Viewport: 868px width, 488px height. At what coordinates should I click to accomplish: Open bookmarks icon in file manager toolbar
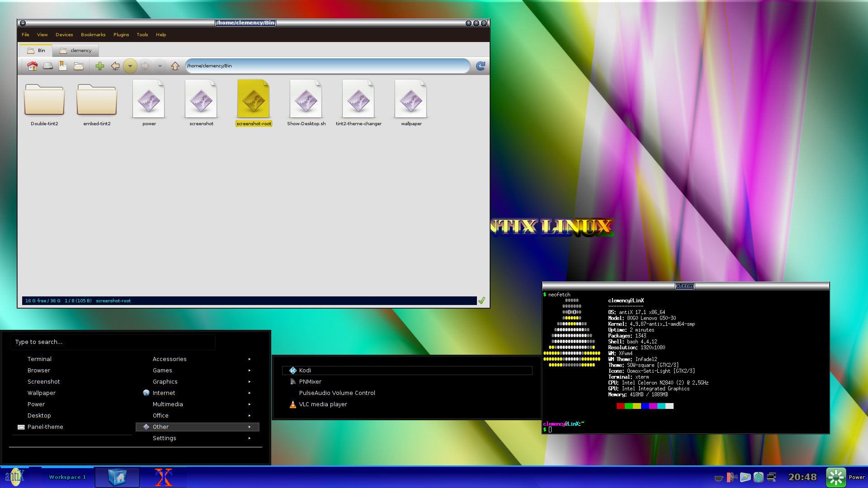click(63, 66)
